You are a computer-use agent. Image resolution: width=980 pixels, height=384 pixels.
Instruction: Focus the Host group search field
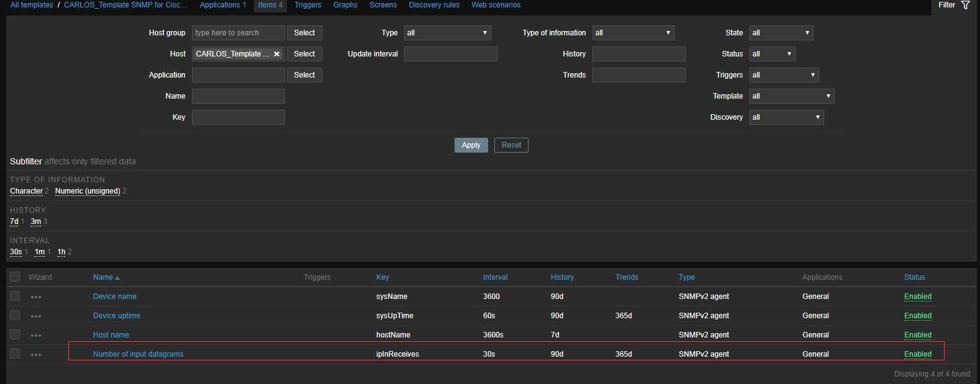coord(238,33)
